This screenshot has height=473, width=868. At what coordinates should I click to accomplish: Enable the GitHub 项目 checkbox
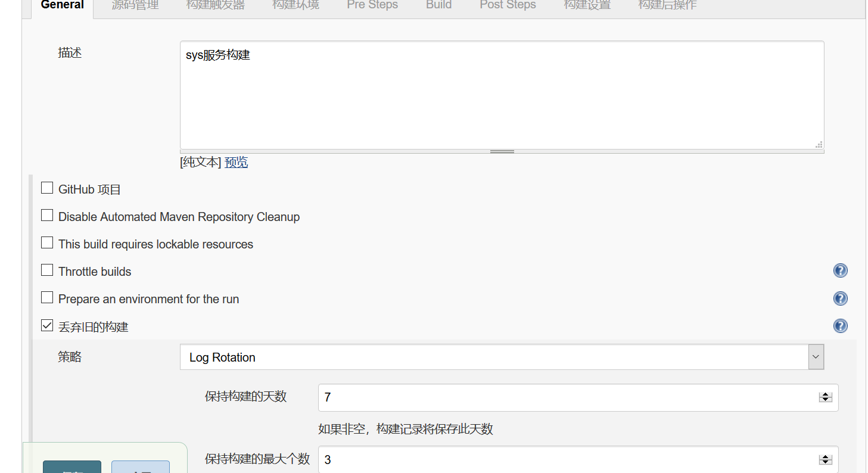click(47, 188)
